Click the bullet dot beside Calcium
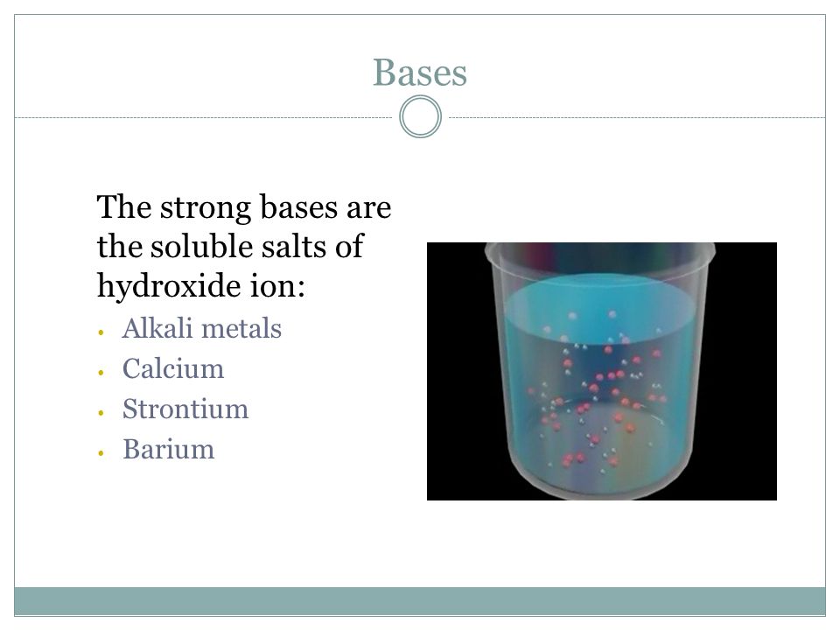 tap(101, 373)
